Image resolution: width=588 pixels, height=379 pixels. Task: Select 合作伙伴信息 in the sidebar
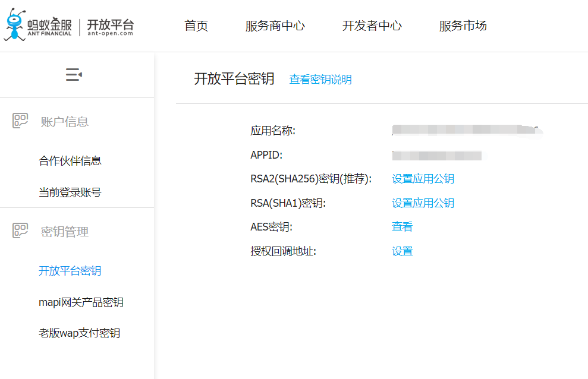pos(70,161)
